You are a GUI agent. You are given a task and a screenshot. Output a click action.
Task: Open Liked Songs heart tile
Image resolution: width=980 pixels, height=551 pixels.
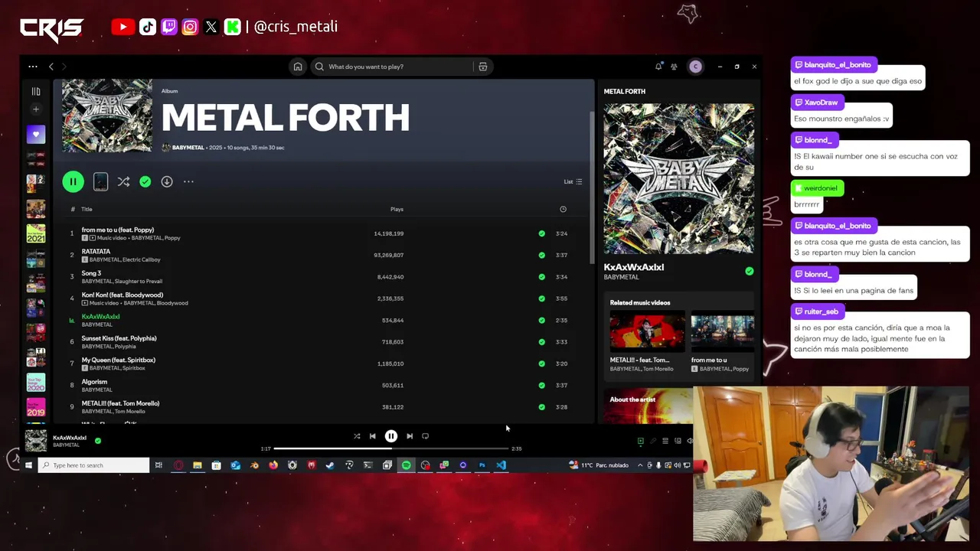(x=36, y=135)
